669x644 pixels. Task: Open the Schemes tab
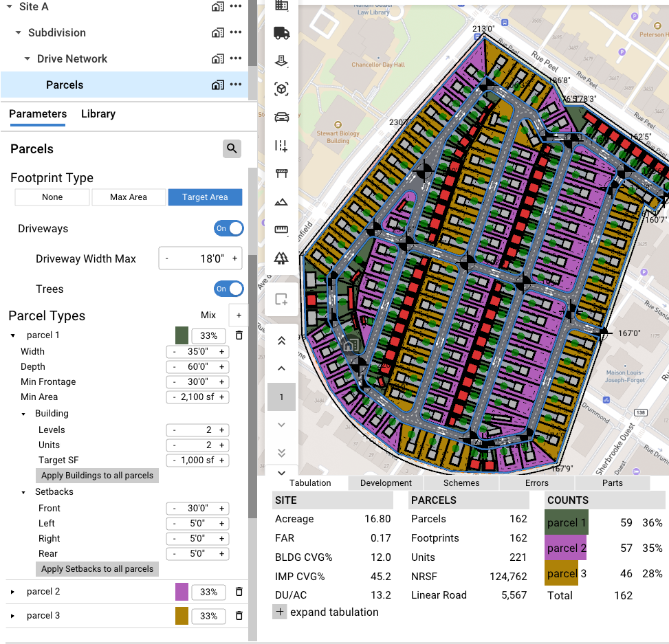point(461,482)
